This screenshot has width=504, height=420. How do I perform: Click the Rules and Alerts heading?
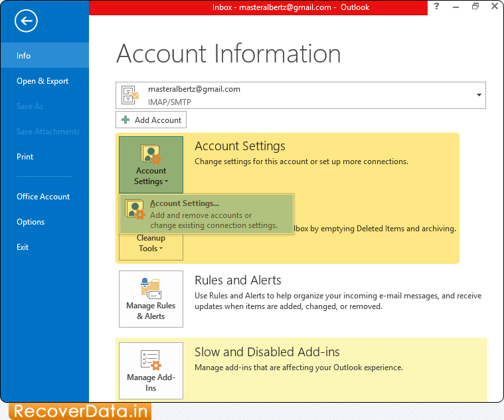point(238,280)
